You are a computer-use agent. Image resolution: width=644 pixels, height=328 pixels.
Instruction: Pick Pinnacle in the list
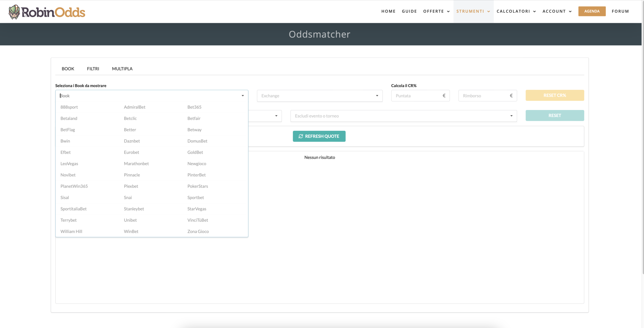(132, 175)
